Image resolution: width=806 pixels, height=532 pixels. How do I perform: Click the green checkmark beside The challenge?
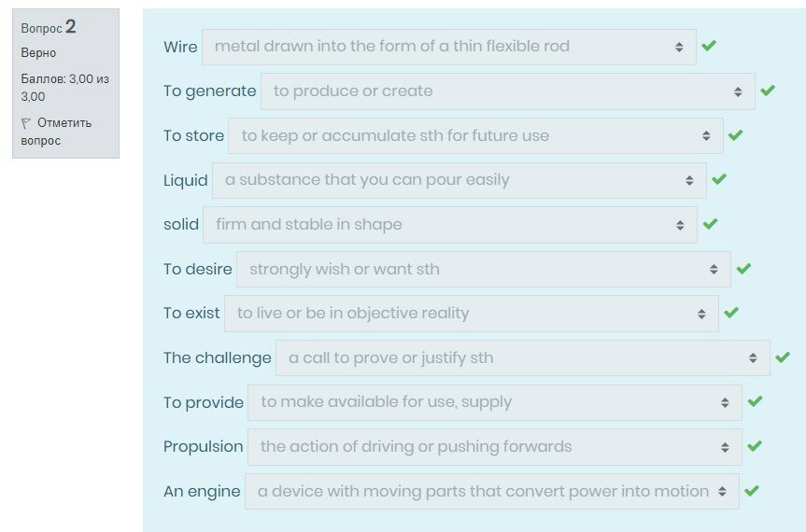[x=783, y=357]
